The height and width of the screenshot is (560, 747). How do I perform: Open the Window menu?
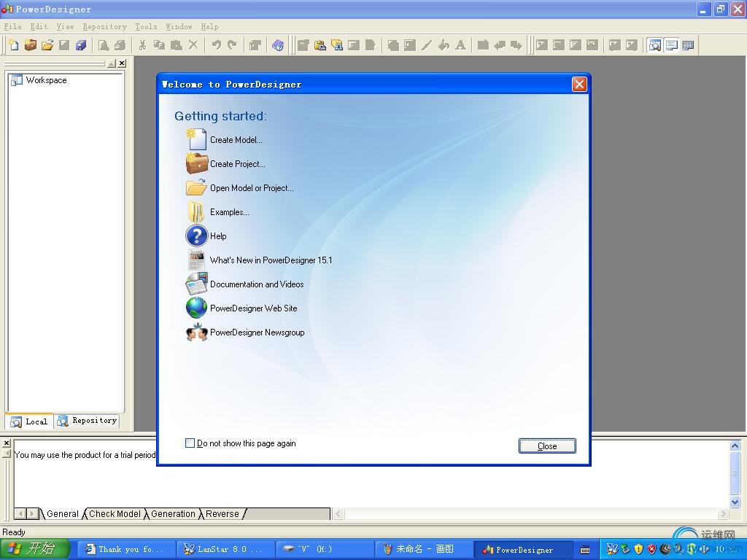click(x=179, y=27)
